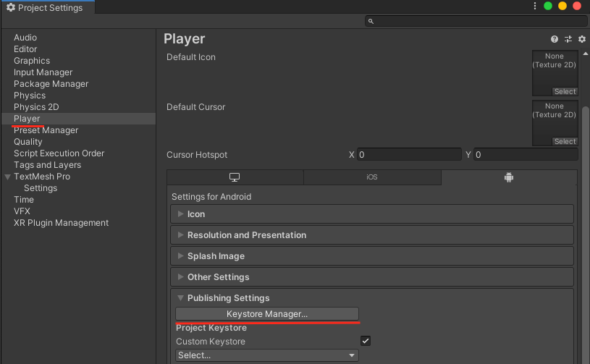Viewport: 590px width, 364px height.
Task: Toggle the Custom Keystore checkbox
Action: 366,341
